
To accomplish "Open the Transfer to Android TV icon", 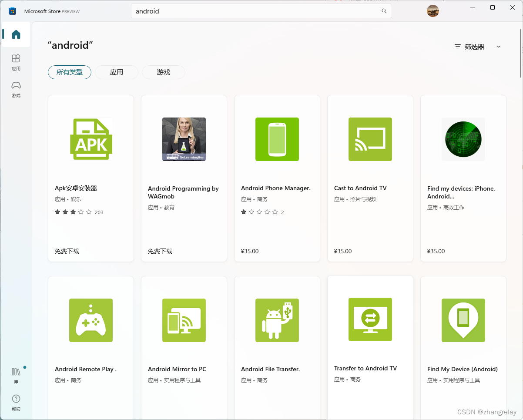I will [370, 319].
